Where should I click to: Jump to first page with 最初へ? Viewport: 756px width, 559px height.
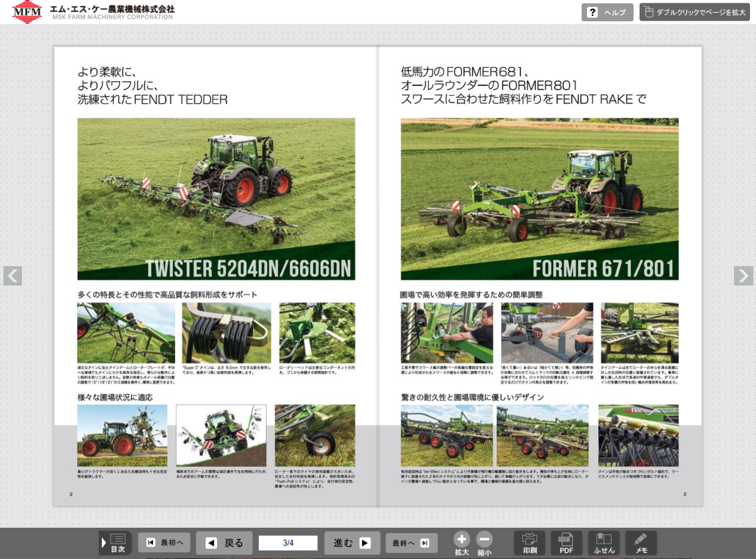point(164,542)
